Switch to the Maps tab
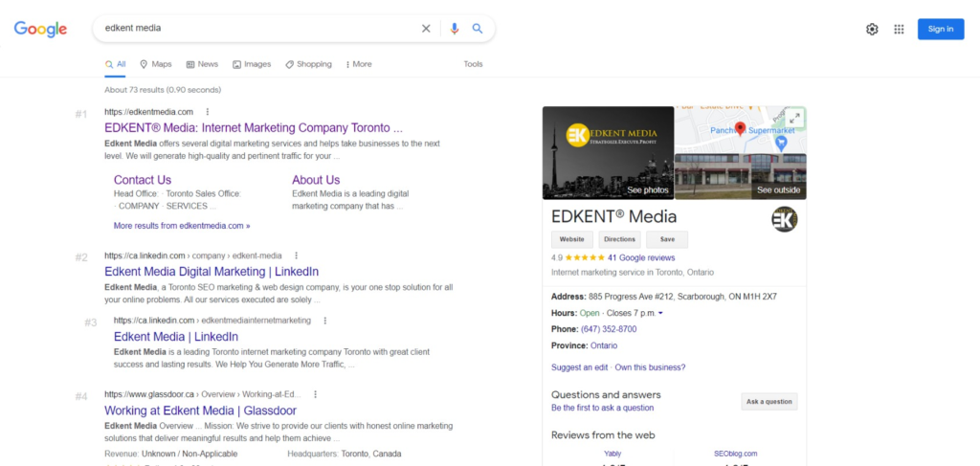980x466 pixels. (x=156, y=64)
